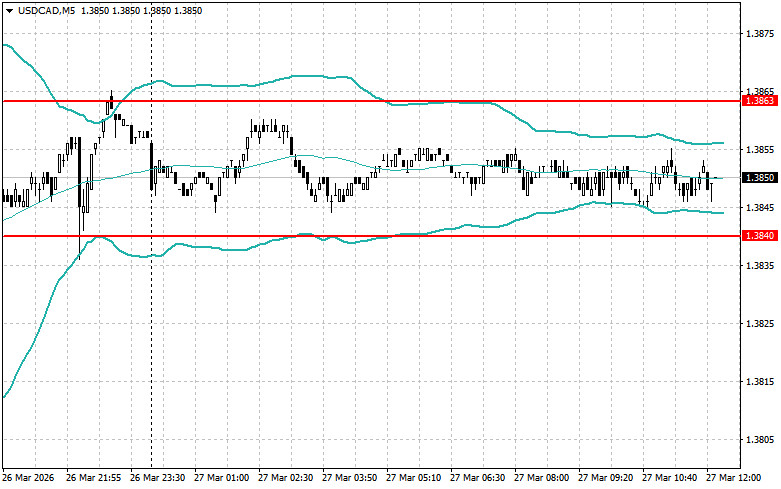The image size is (781, 489).
Task: Click the 27 Mar 08:00 time label
Action: pyautogui.click(x=541, y=478)
